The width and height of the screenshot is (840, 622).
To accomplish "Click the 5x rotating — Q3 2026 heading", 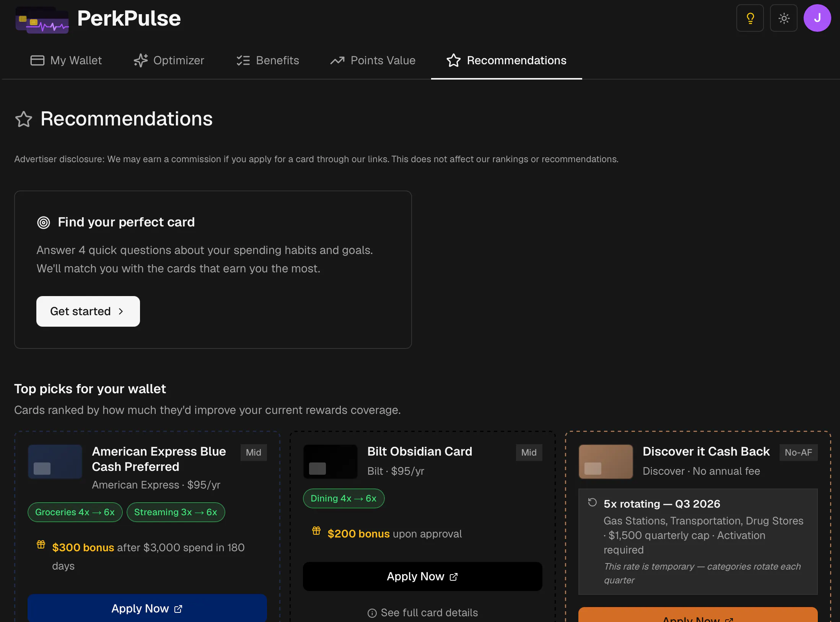I will 662,504.
